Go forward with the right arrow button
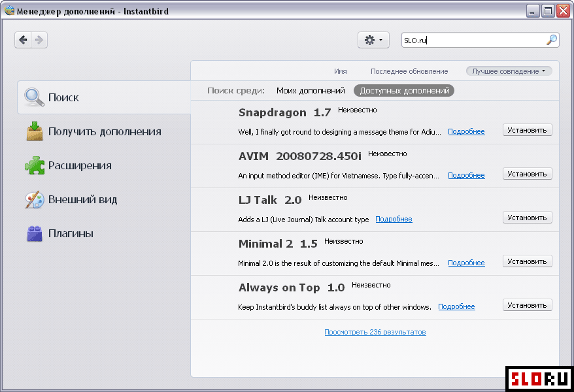 (x=39, y=39)
